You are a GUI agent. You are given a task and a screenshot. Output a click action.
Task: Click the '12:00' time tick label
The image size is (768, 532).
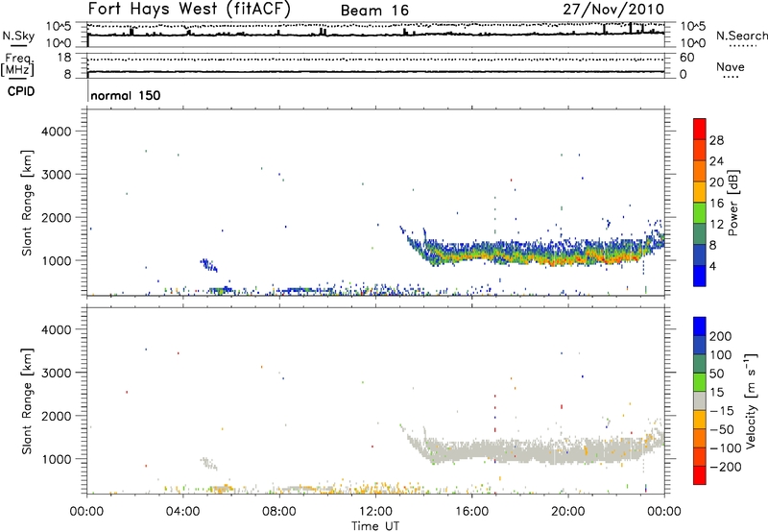(x=375, y=512)
